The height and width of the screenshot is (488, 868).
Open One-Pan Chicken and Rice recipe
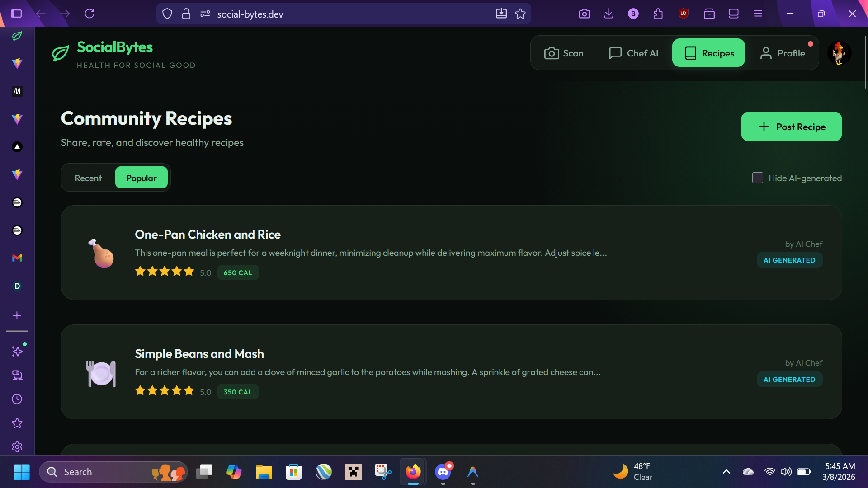tap(208, 235)
